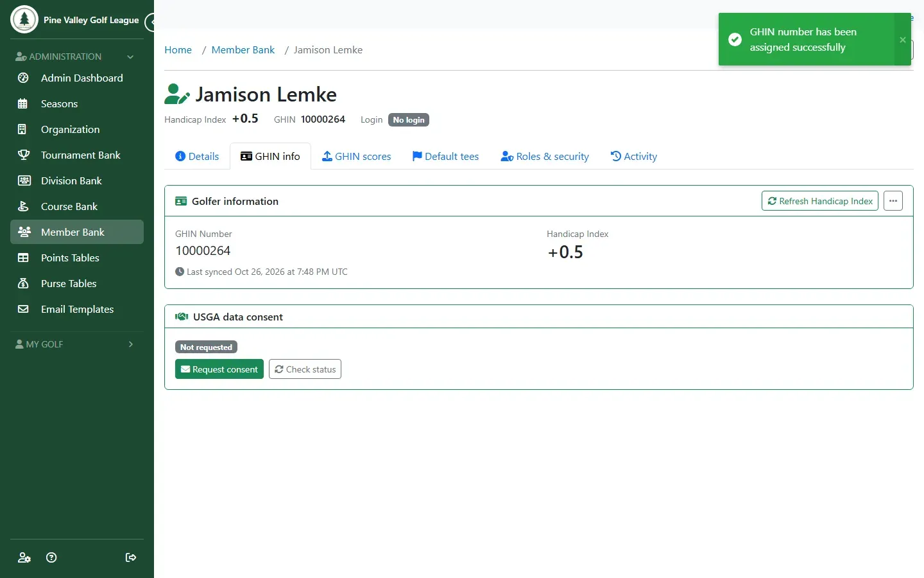Open the Activity tab

pos(633,156)
